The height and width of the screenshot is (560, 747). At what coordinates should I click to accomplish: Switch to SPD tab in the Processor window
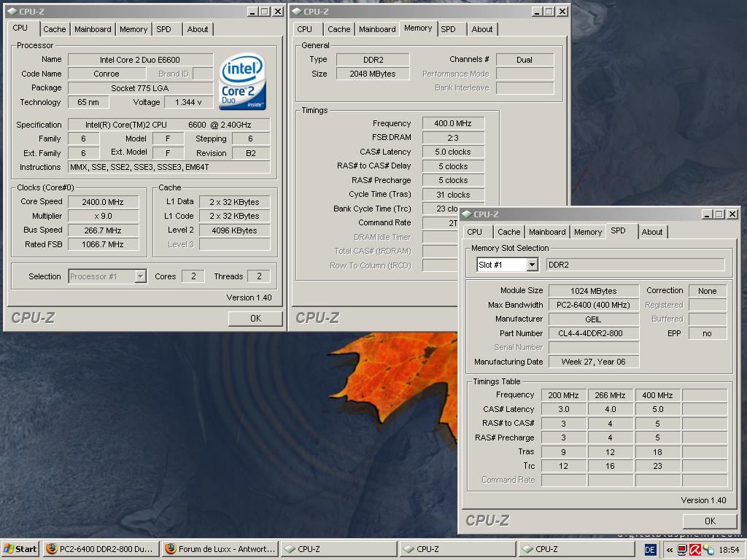[164, 29]
